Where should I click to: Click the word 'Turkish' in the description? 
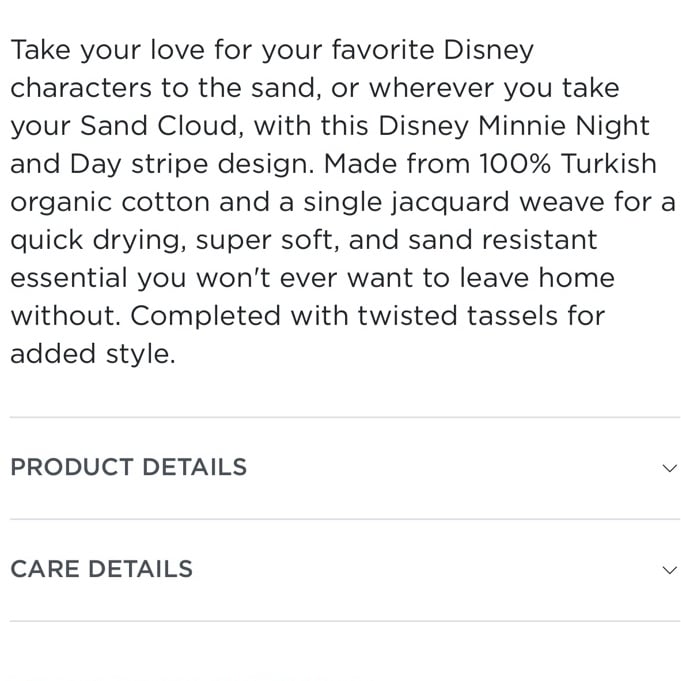[608, 164]
